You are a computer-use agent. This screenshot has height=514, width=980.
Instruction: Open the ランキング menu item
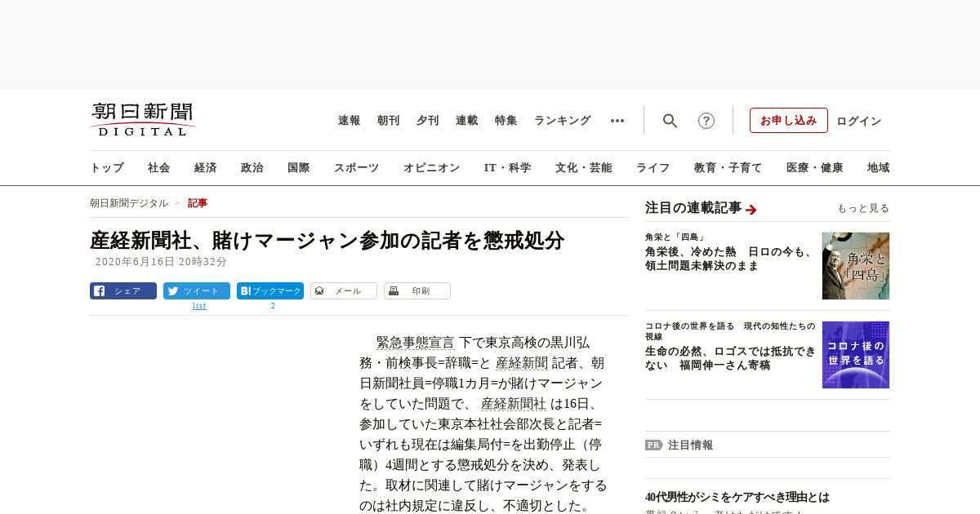(x=563, y=121)
